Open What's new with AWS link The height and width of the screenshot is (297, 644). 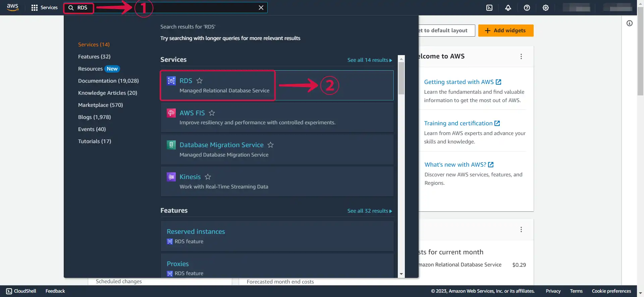(x=455, y=165)
